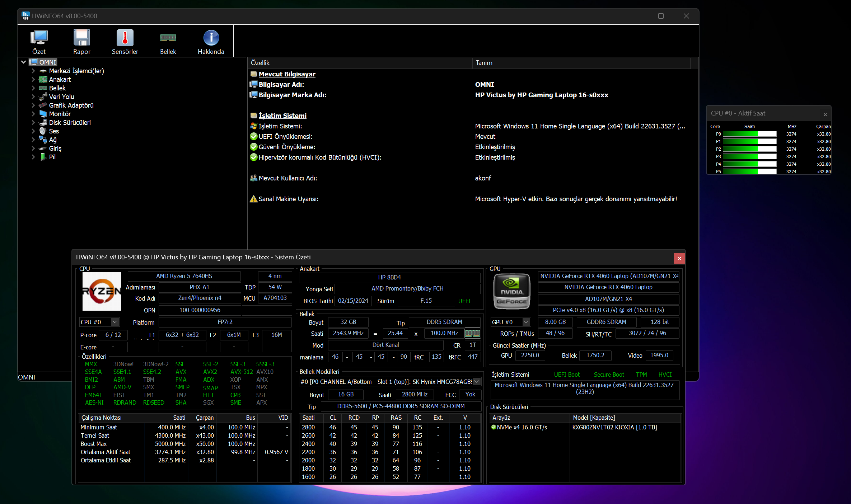Image resolution: width=851 pixels, height=504 pixels.
Task: Click the Özellik column header
Action: [360, 63]
